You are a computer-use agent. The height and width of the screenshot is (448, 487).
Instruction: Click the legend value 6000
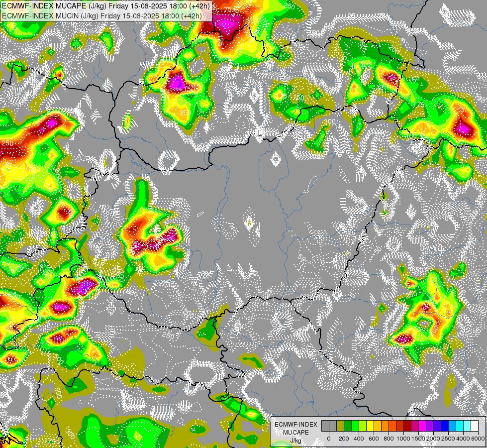click(x=478, y=439)
